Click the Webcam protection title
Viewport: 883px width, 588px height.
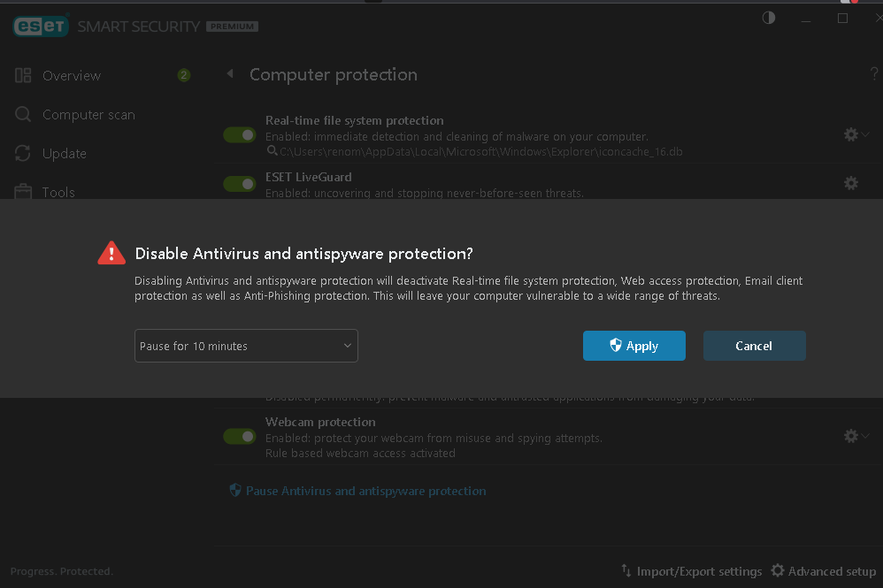click(x=320, y=422)
